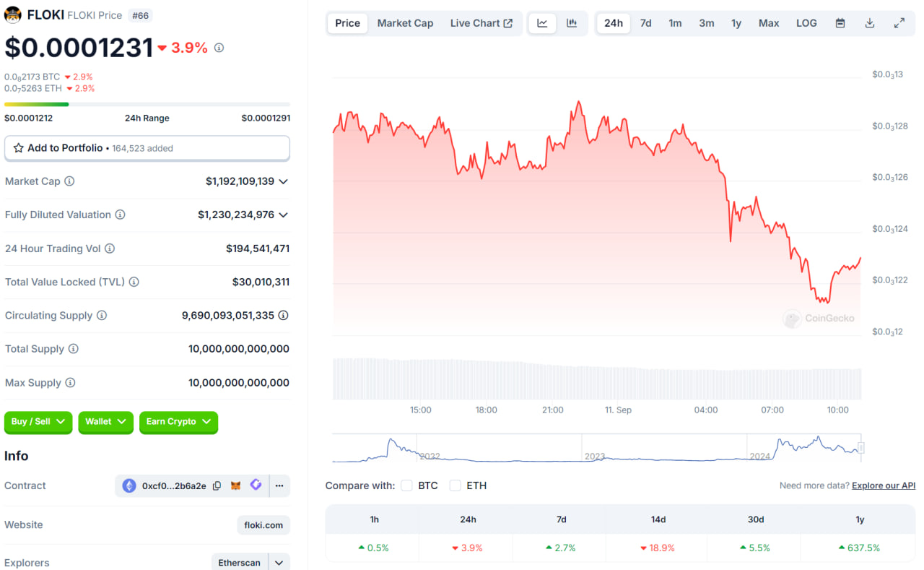Screen dimensions: 924x570
Task: Switch to candlestick chart view icon
Action: (572, 23)
